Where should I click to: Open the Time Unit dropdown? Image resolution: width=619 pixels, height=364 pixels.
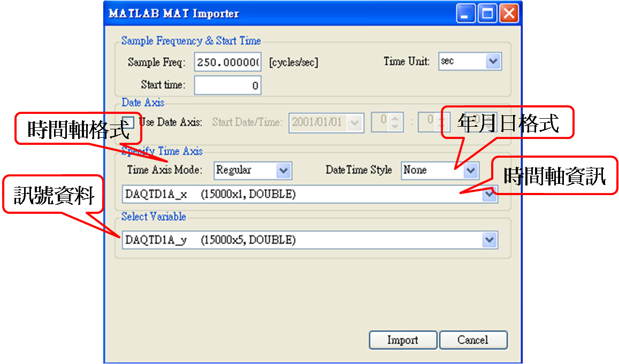[x=493, y=61]
